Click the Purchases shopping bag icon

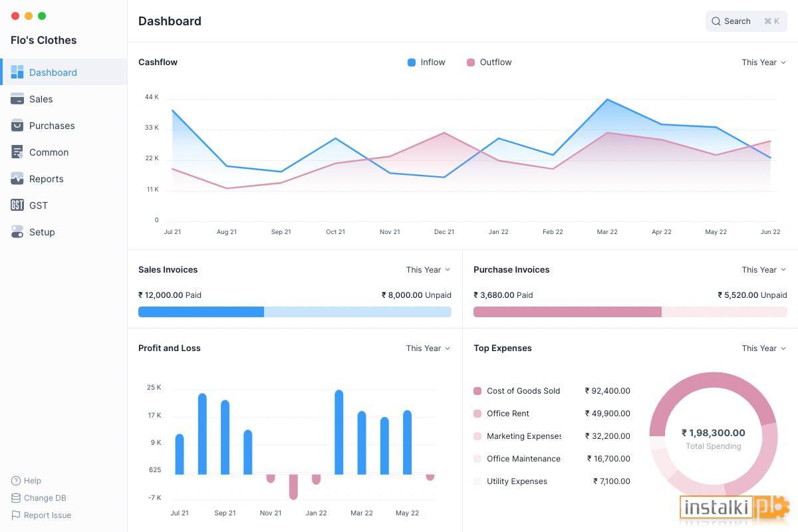click(x=17, y=125)
